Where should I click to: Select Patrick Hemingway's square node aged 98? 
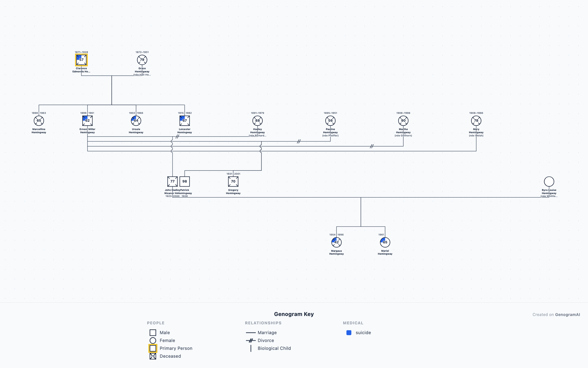point(185,181)
